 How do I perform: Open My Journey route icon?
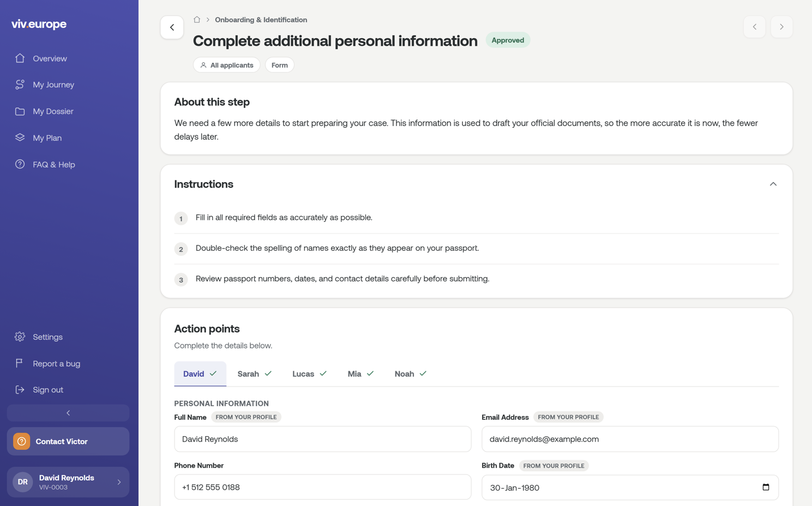[x=20, y=85]
